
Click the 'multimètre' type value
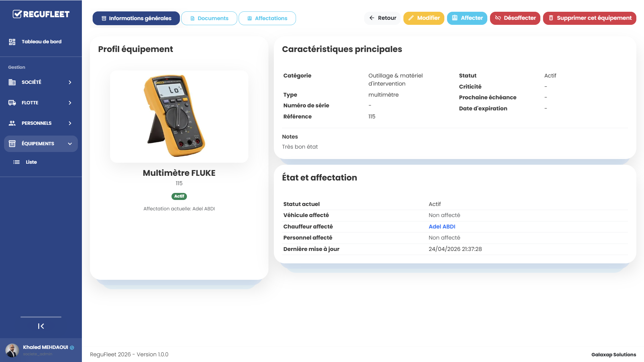coord(383,95)
